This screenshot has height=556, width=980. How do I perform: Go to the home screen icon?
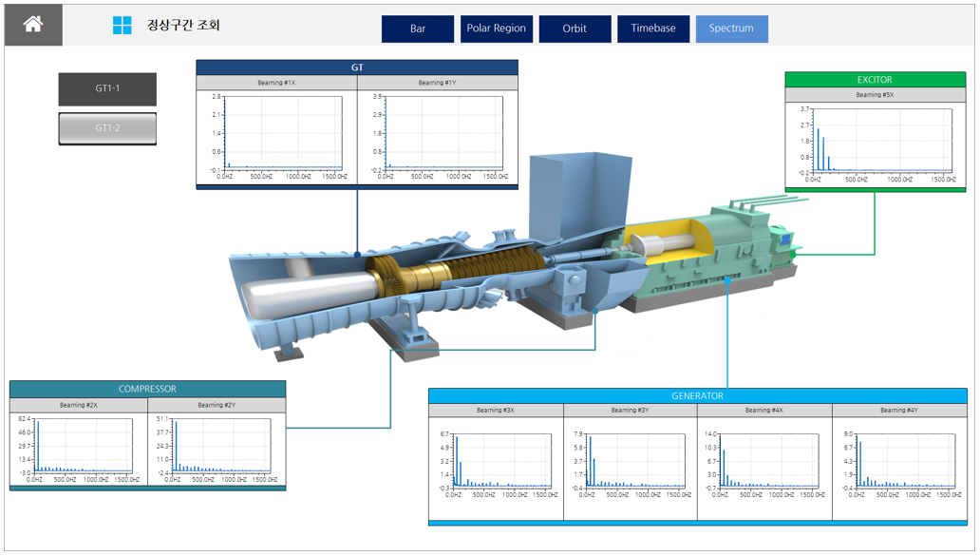point(33,25)
